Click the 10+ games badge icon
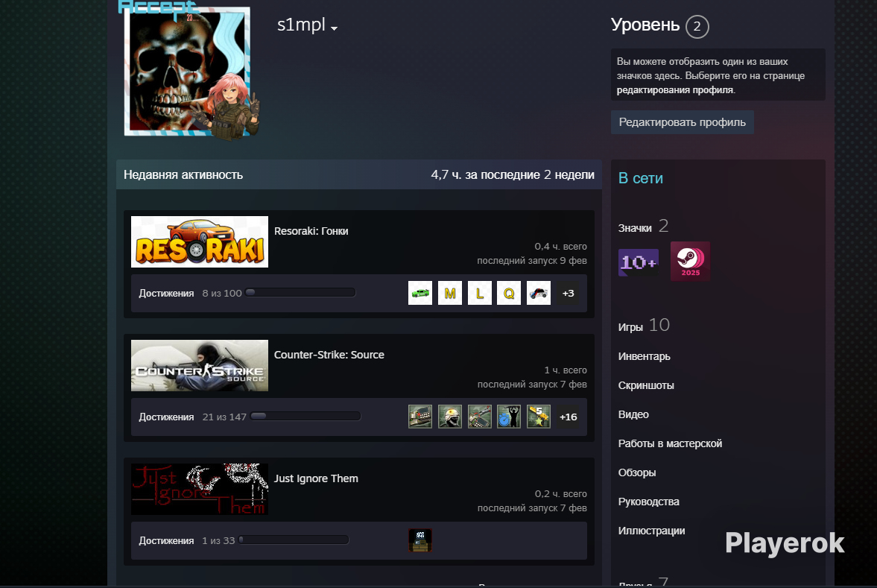The width and height of the screenshot is (877, 588). click(638, 262)
